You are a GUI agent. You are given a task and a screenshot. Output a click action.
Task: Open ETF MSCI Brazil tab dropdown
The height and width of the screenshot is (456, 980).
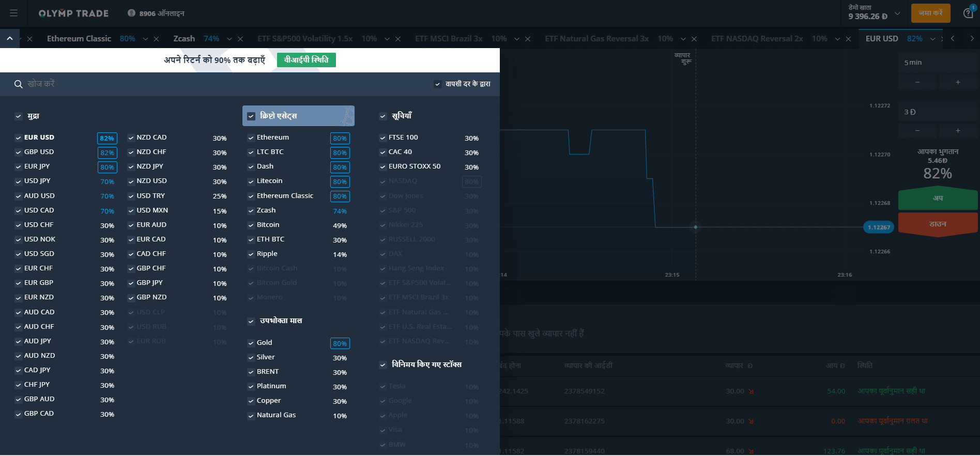coord(517,39)
